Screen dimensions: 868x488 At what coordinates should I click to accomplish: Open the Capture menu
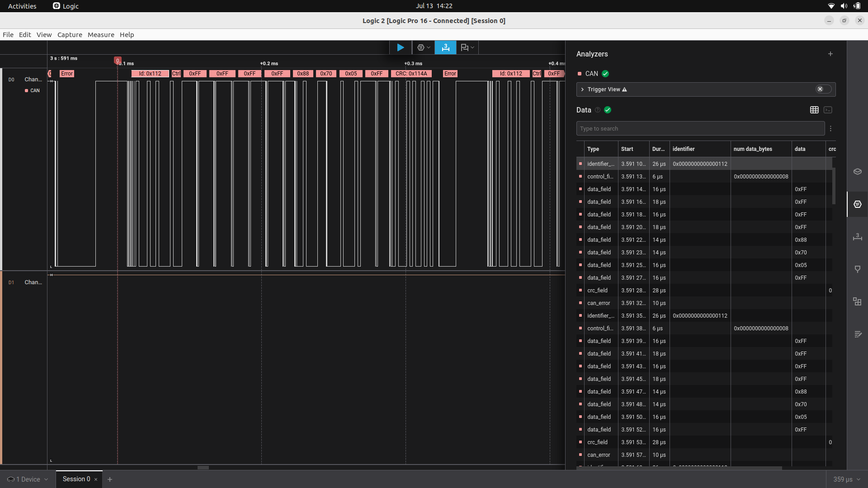click(x=70, y=35)
